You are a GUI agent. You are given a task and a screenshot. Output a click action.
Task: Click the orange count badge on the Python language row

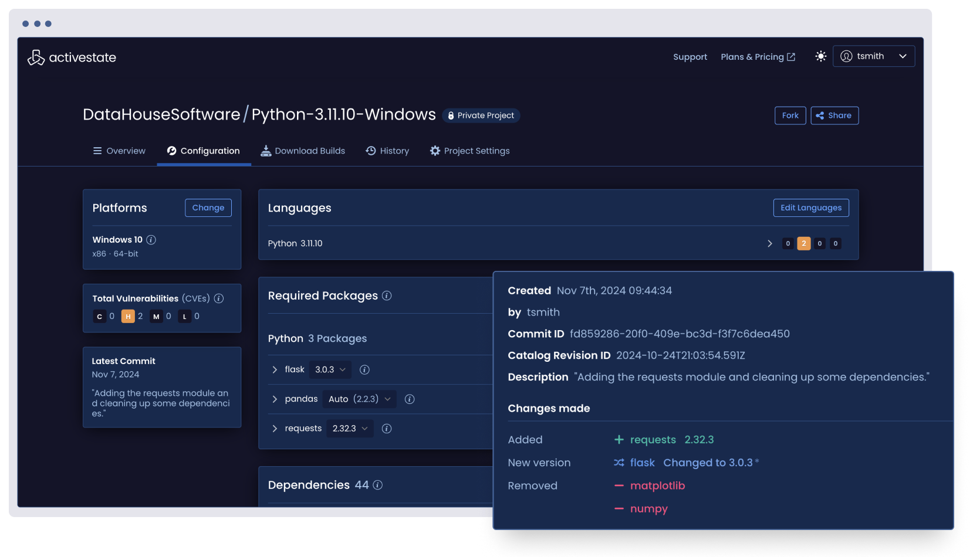pos(803,243)
